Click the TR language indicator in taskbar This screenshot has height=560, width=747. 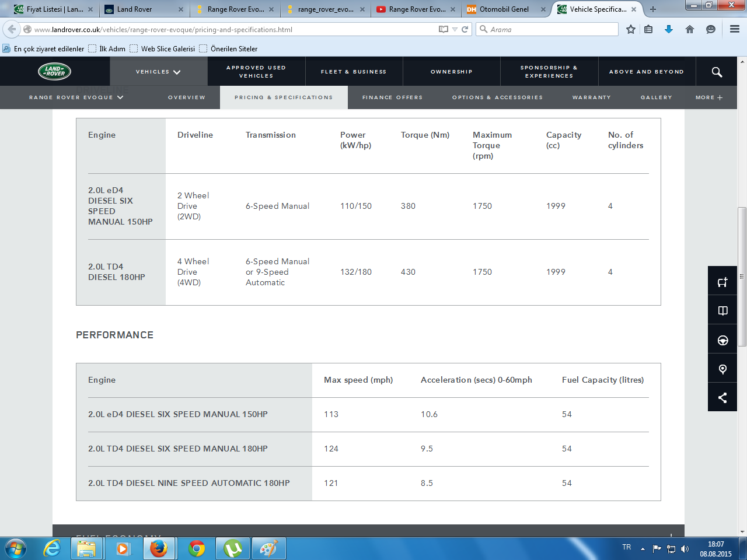(627, 547)
